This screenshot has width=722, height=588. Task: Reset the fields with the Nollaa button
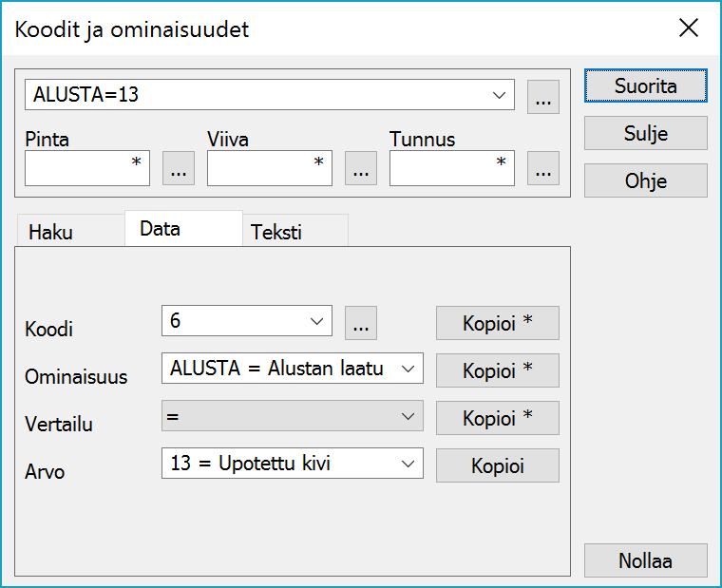(x=645, y=560)
